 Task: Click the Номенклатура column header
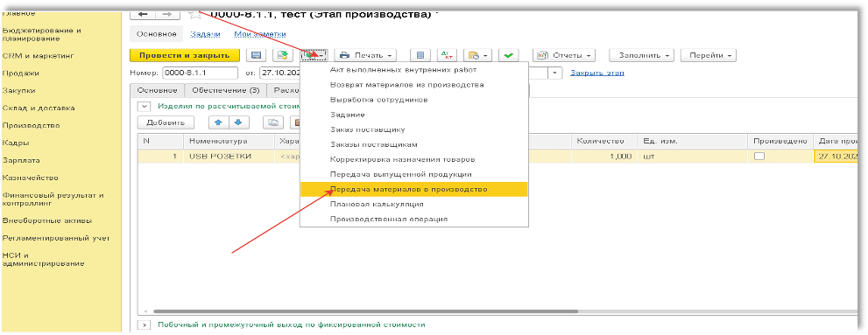coord(229,141)
